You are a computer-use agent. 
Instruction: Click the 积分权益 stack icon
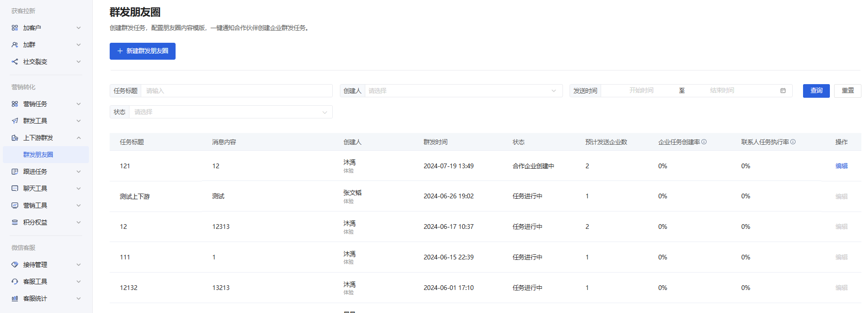[x=15, y=222]
